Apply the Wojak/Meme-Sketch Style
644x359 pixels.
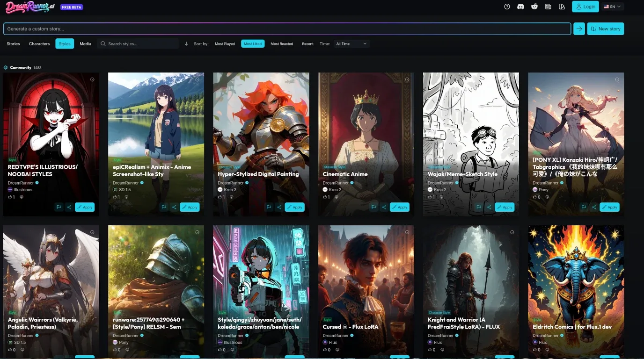point(505,207)
